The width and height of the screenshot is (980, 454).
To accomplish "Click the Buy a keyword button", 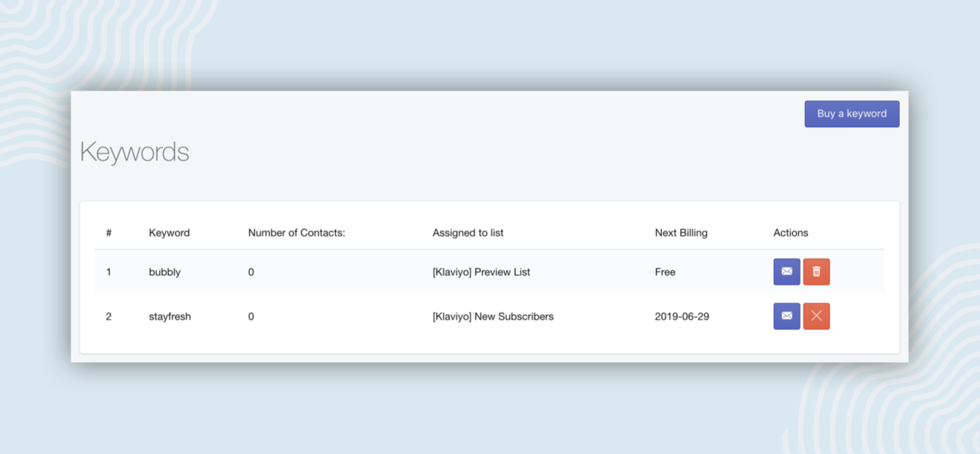I will coord(852,113).
